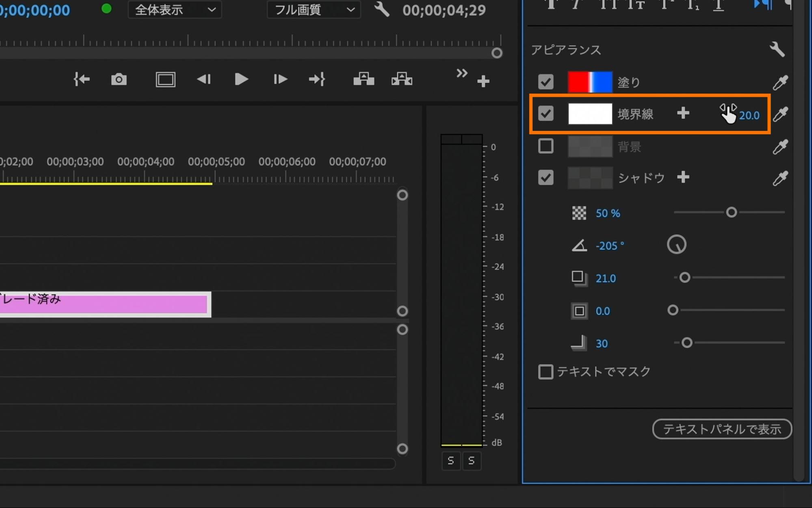812x508 pixels.
Task: Expand the transport overflow chevron menu
Action: [x=461, y=74]
